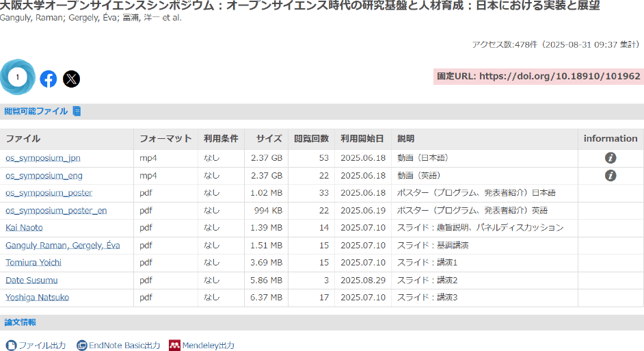Screen dimensions: 644x351
Task: Open the Date Susumu slides
Action: [31, 281]
